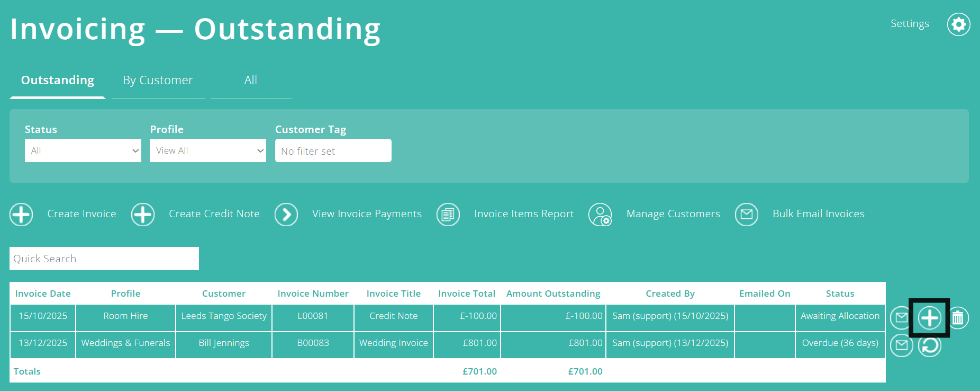980x391 pixels.
Task: Click the Bulk Email Invoices label
Action: tap(819, 214)
